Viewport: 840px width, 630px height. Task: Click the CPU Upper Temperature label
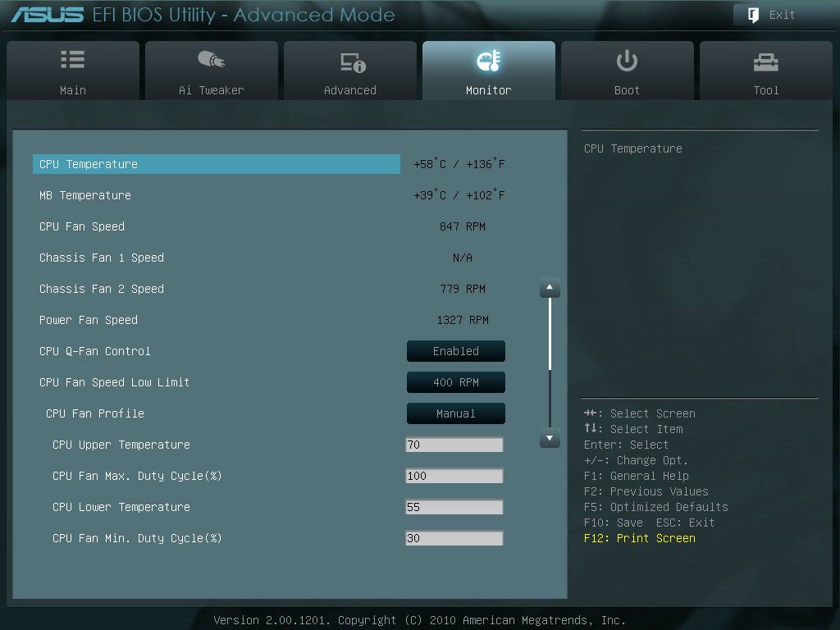pos(121,445)
